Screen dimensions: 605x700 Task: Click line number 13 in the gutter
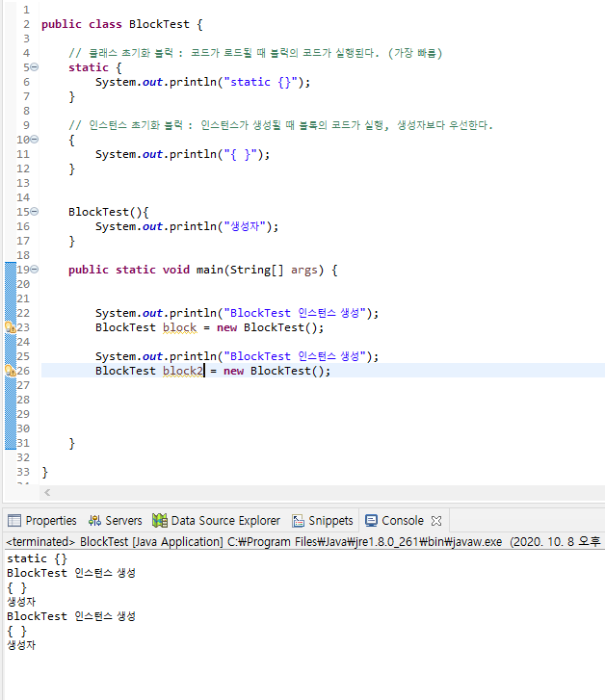click(x=23, y=183)
